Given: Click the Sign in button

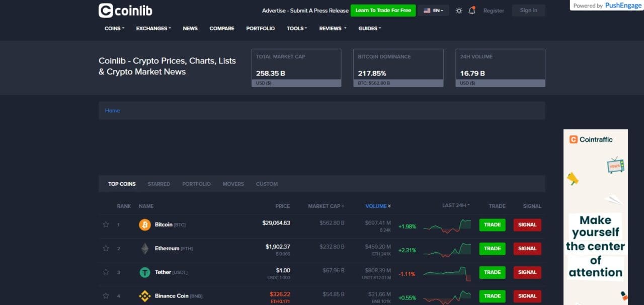Looking at the screenshot, I should [528, 11].
